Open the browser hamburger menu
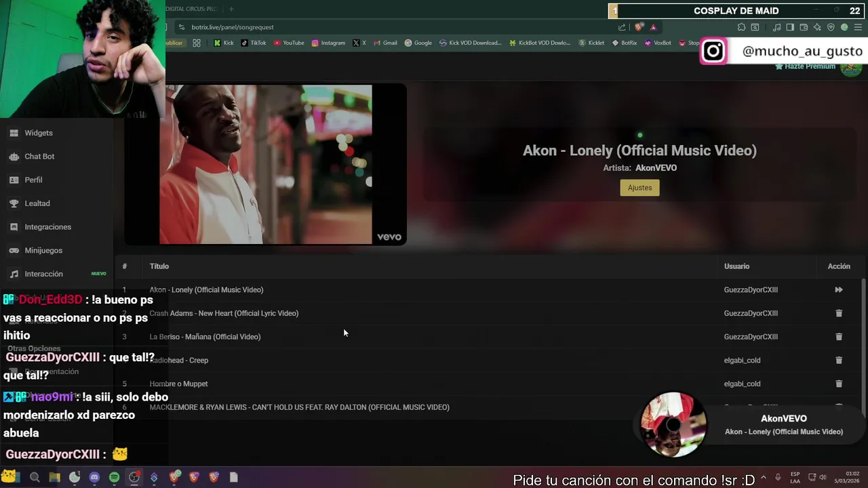The image size is (868, 488). pos(858,27)
